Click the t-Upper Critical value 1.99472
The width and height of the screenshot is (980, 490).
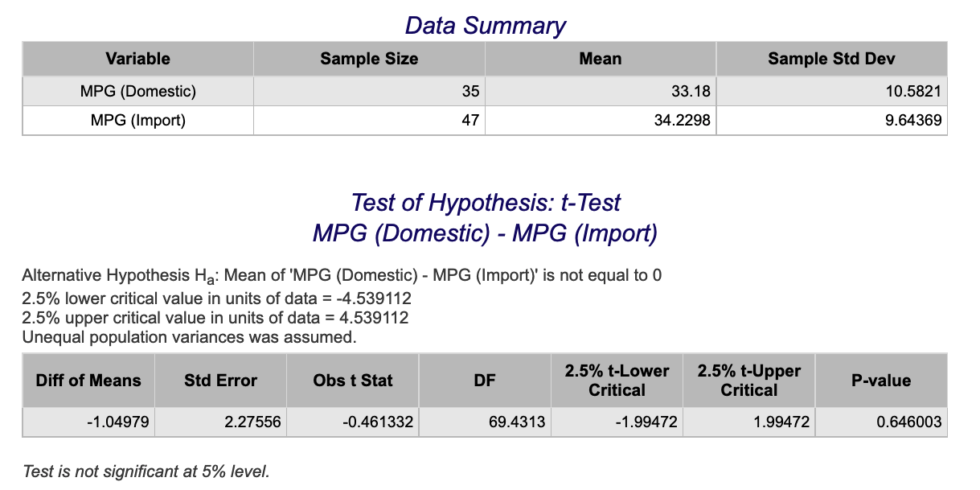(781, 422)
